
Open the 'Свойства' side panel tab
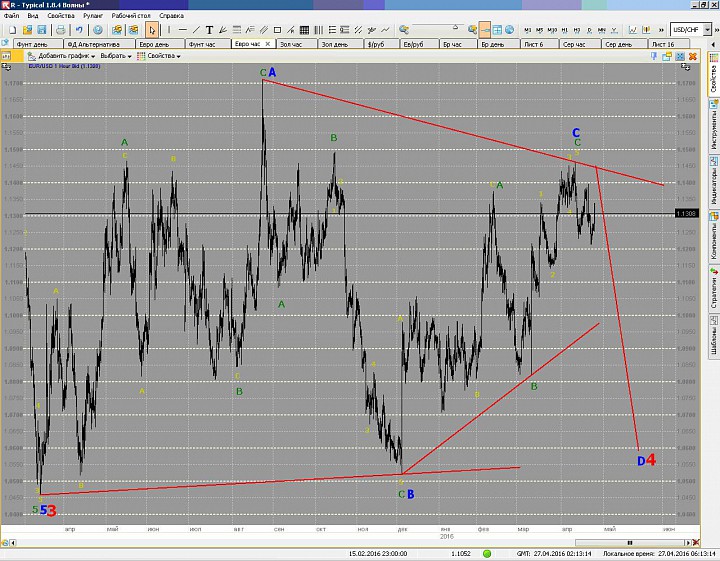click(x=713, y=79)
